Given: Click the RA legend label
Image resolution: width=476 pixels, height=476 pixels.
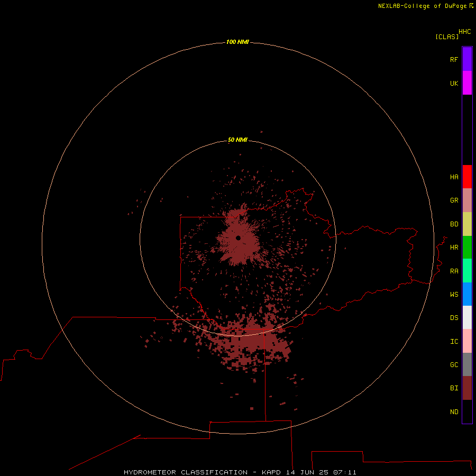Looking at the screenshot, I should pos(454,271).
